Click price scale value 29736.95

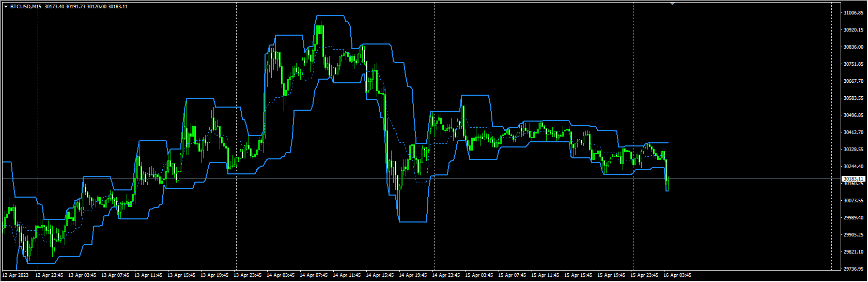point(854,269)
